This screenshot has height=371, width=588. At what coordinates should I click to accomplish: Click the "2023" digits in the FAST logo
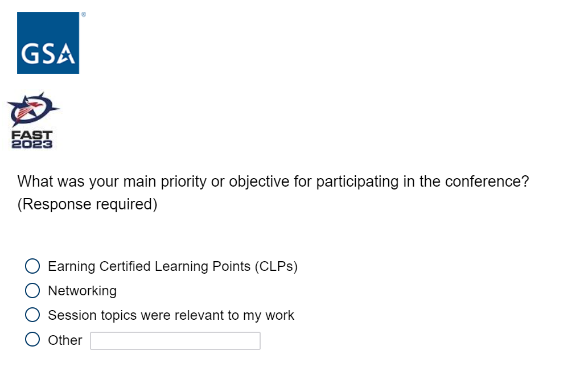click(33, 144)
